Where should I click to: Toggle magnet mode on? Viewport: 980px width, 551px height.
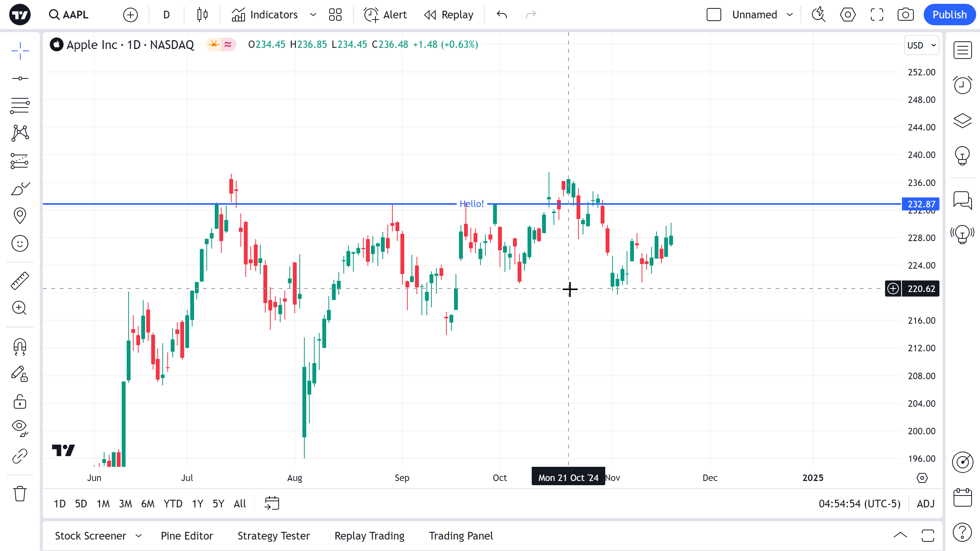click(x=20, y=347)
